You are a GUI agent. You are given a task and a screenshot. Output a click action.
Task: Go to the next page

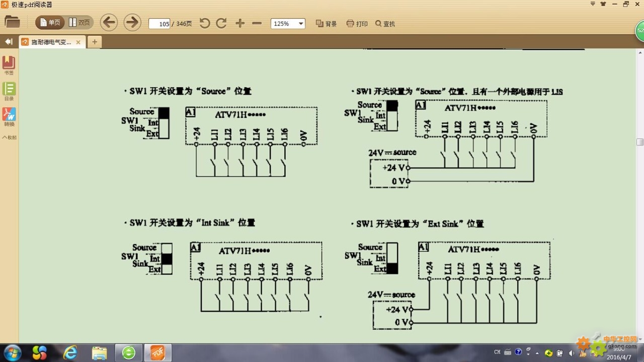(x=132, y=23)
